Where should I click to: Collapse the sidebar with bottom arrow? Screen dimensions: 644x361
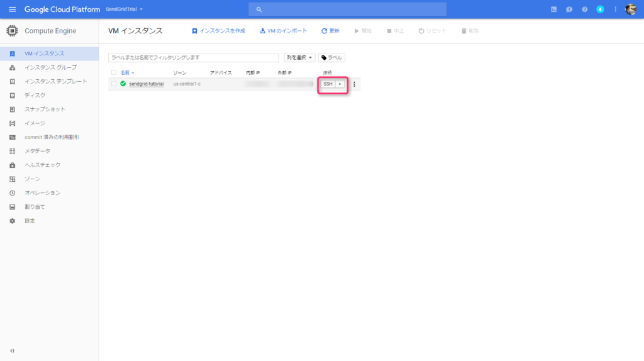[12, 351]
